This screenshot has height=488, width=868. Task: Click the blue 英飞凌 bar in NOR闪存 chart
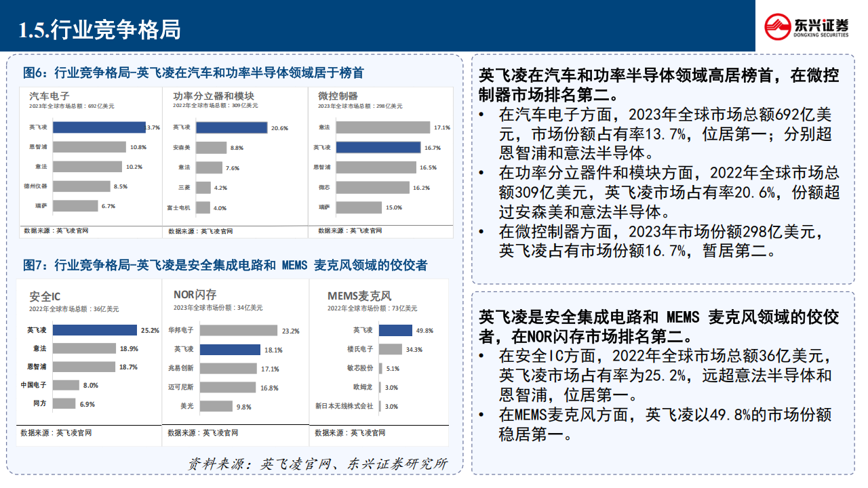[230, 350]
